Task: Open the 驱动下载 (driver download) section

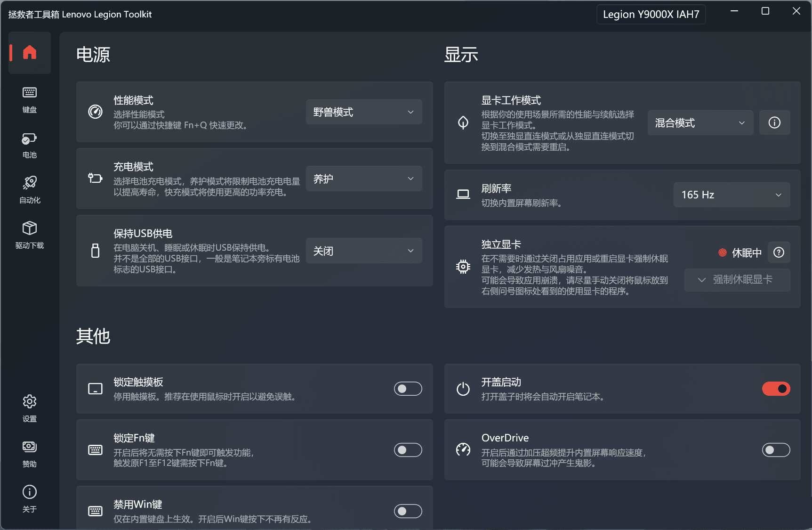Action: [29, 234]
